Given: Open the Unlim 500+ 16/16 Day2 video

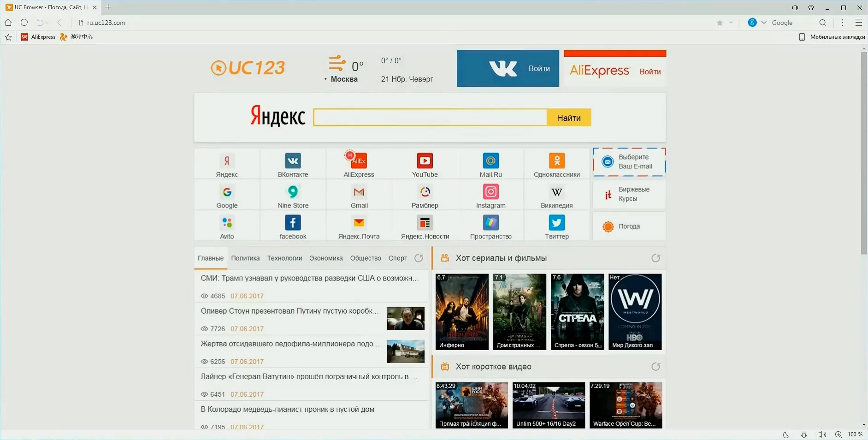Looking at the screenshot, I should click(549, 405).
